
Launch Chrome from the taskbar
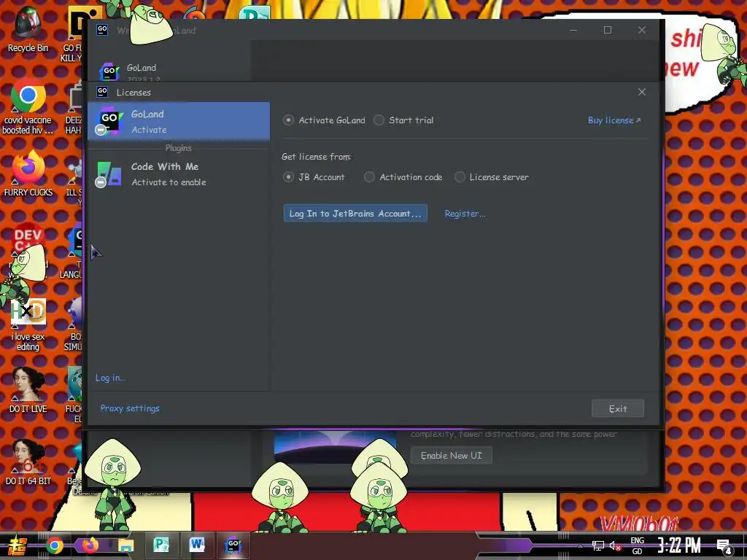click(x=54, y=545)
